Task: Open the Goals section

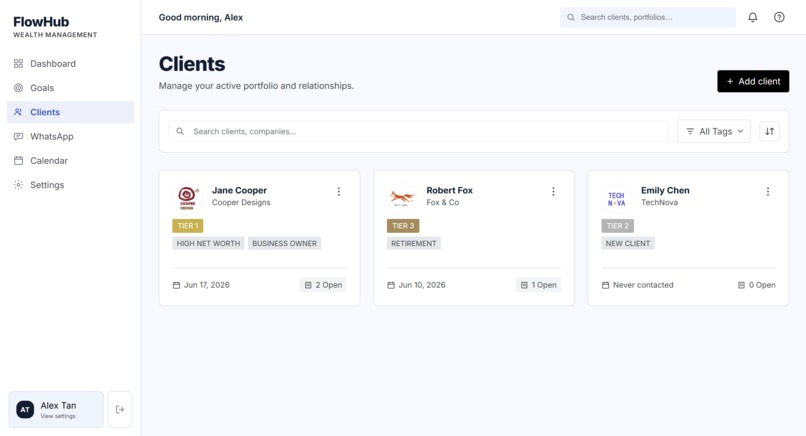Action: [x=70, y=87]
